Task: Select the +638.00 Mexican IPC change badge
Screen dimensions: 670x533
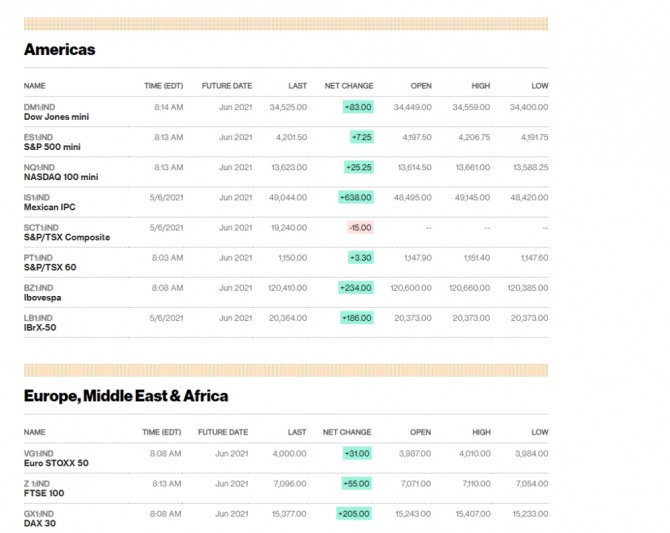Action: 356,198
